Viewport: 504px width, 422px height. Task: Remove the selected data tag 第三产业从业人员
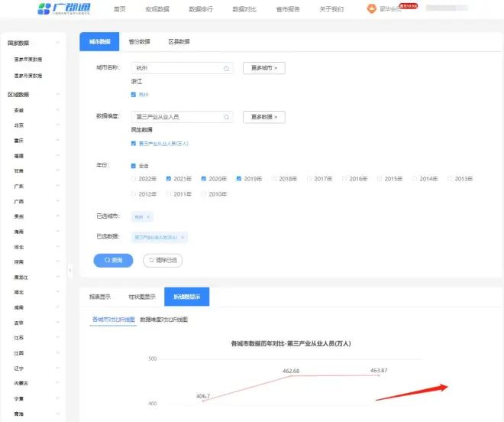pos(183,237)
